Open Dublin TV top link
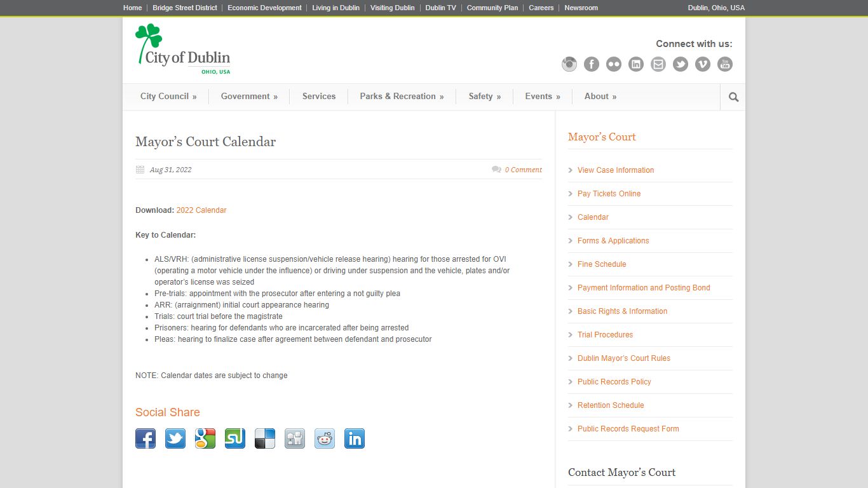Viewport: 868px width, 488px height. pos(440,8)
